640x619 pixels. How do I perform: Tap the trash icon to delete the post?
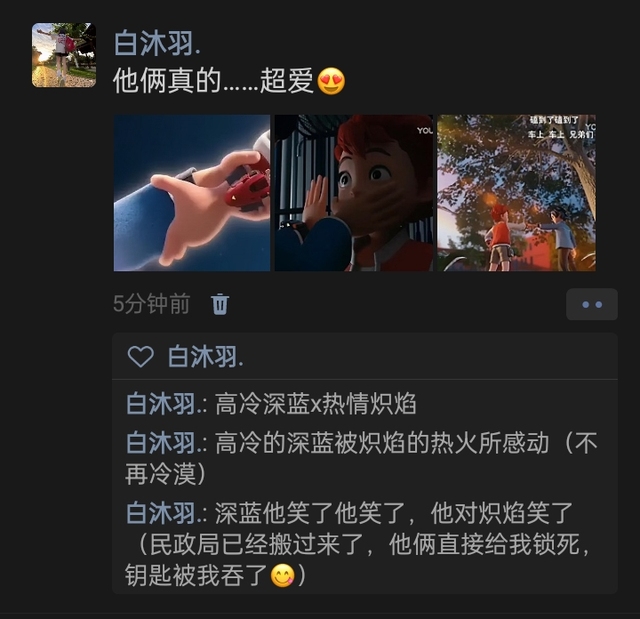(220, 304)
